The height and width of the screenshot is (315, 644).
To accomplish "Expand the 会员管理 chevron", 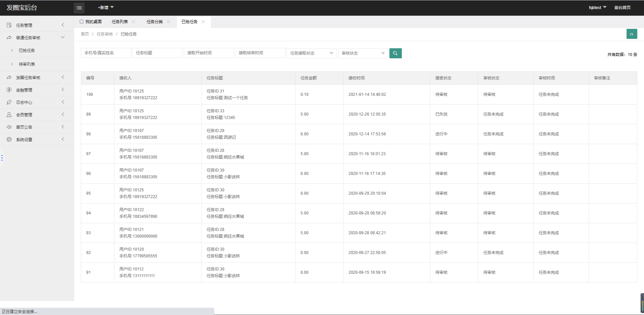I will 63,114.
